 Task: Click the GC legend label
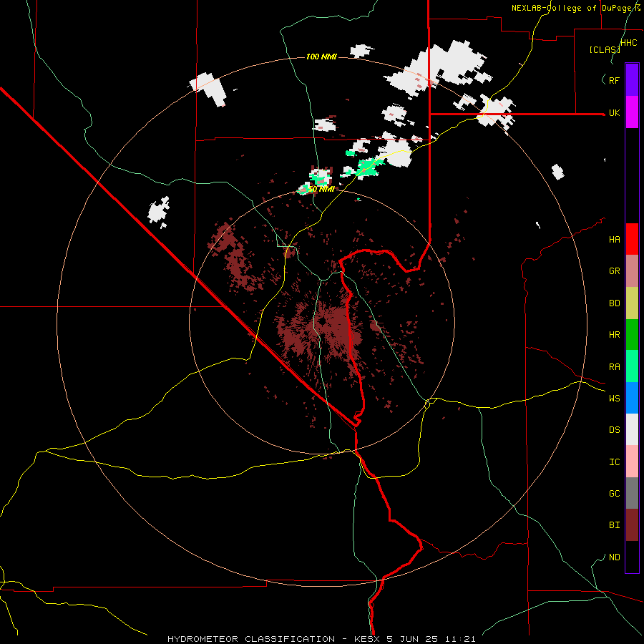click(x=614, y=494)
